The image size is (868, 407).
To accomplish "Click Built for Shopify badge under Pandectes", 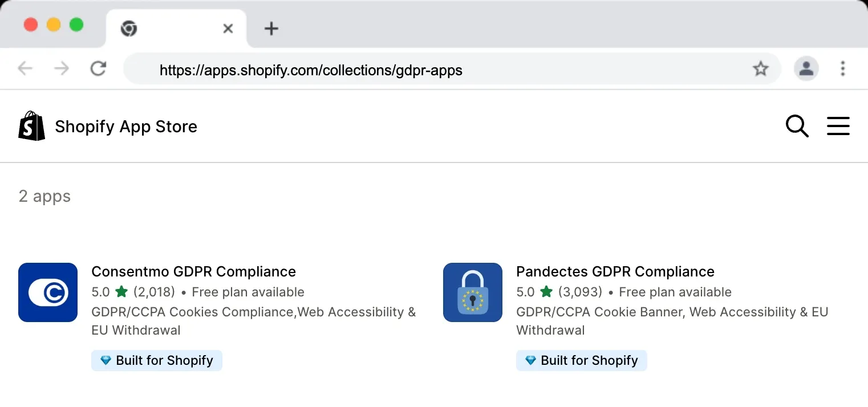I will pos(582,360).
